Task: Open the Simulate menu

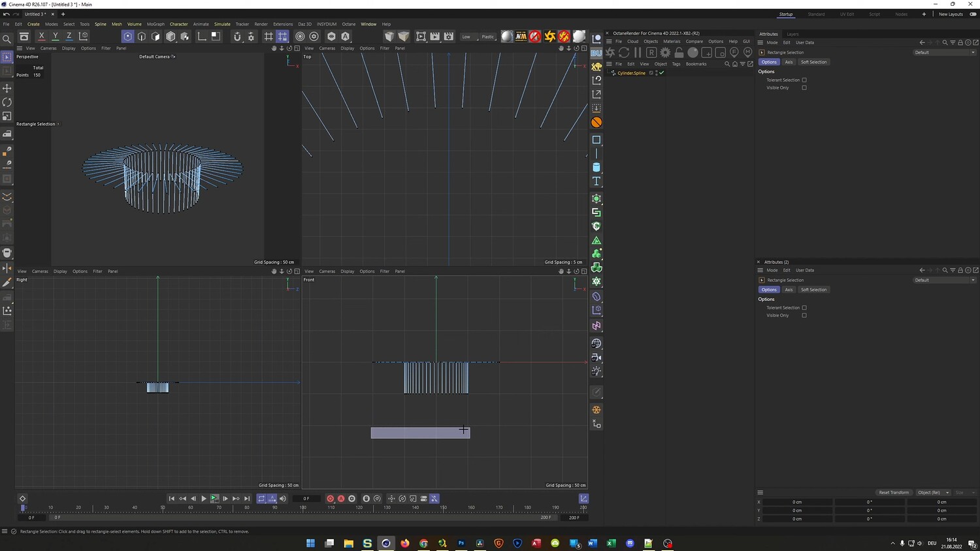Action: point(222,24)
